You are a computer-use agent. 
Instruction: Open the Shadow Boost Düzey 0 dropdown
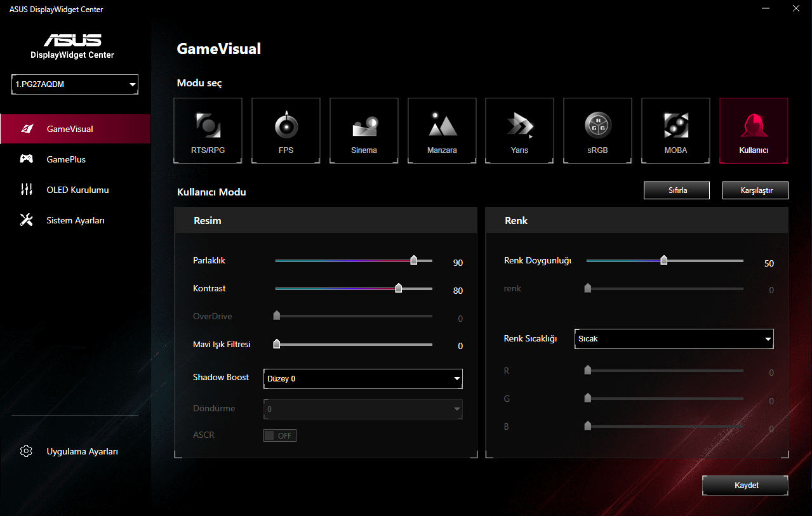click(363, 378)
